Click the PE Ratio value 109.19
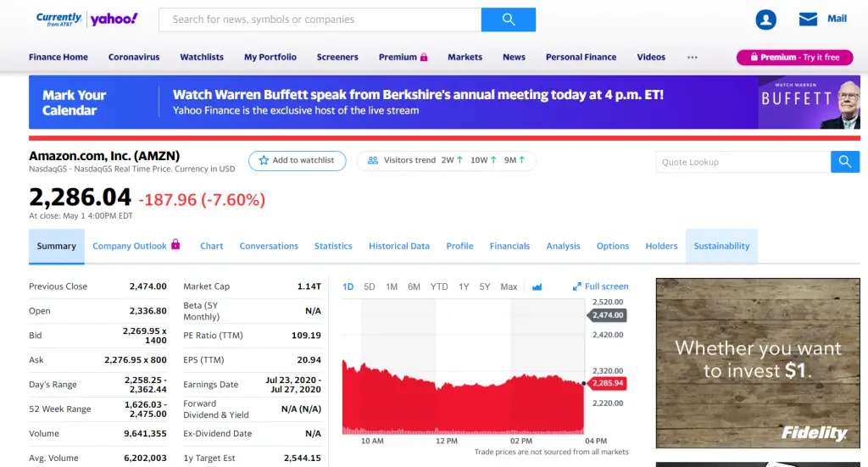 click(x=306, y=336)
